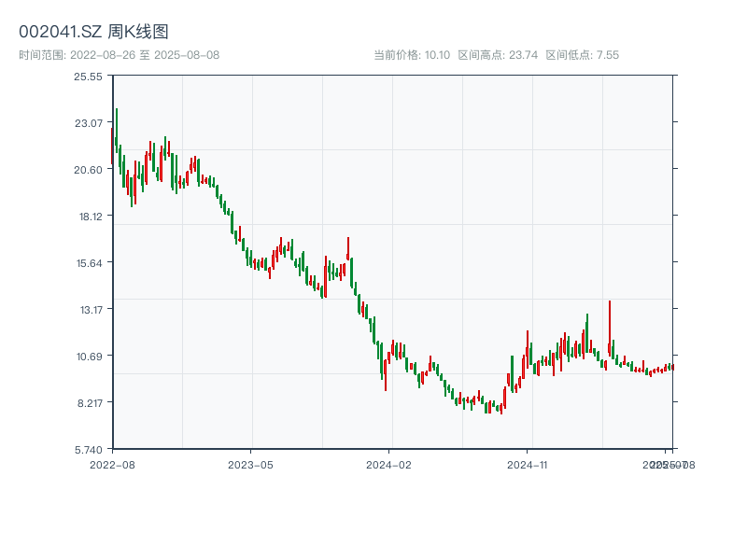Screen dimensions: 747x560
Task: Click the 15.64 y-axis price label
Action: tap(88, 263)
